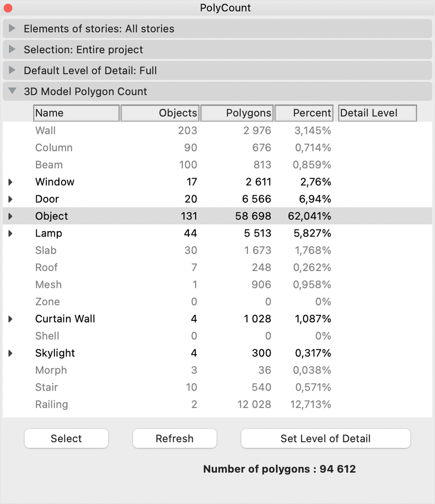The image size is (435, 504).
Task: Expand the Window row disclosure triangle
Action: (11, 182)
